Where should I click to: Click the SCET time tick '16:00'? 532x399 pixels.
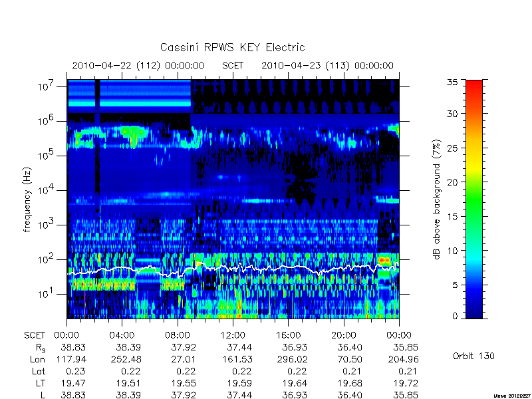pyautogui.click(x=288, y=336)
